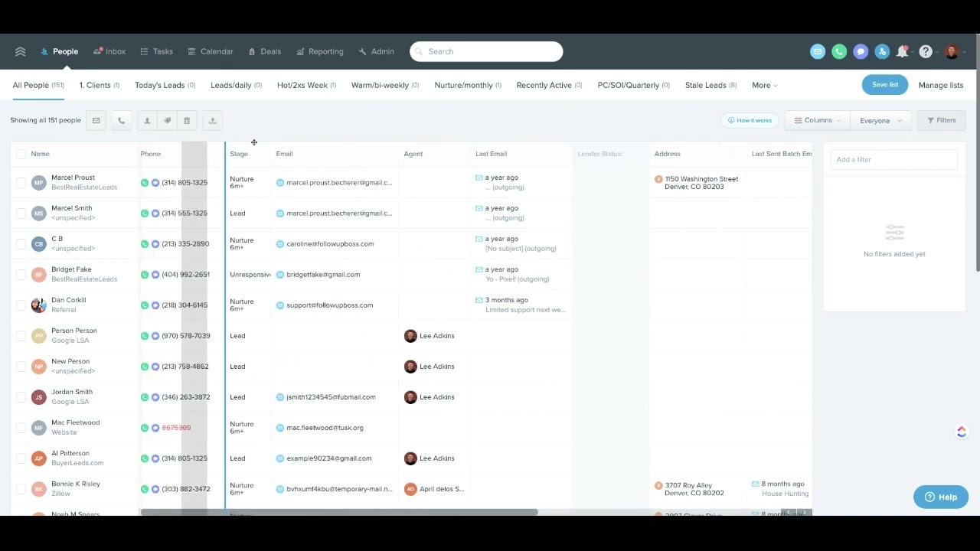Image resolution: width=980 pixels, height=551 pixels.
Task: Click the tag toolbar icon
Action: coord(167,120)
